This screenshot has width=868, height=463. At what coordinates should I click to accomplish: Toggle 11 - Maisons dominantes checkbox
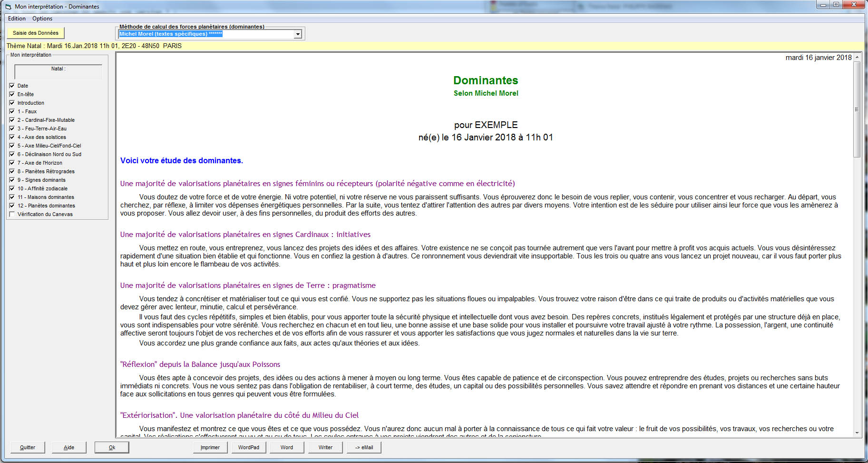click(12, 197)
